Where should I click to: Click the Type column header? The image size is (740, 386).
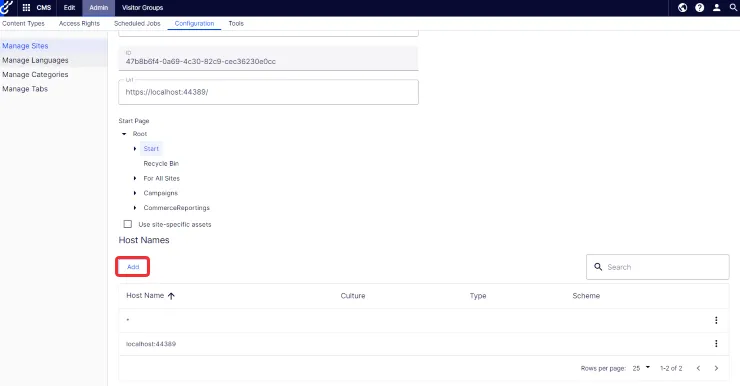point(478,296)
